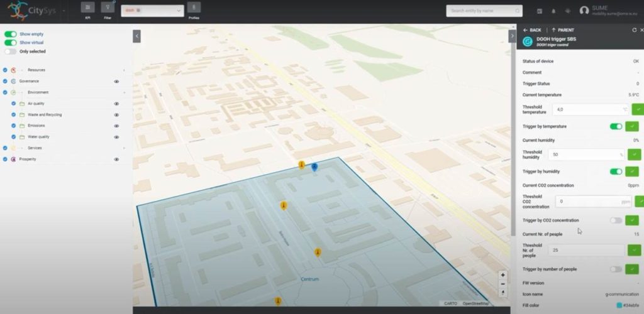This screenshot has height=314, width=644.
Task: Click the connectivity icon beside the bell
Action: (x=568, y=11)
